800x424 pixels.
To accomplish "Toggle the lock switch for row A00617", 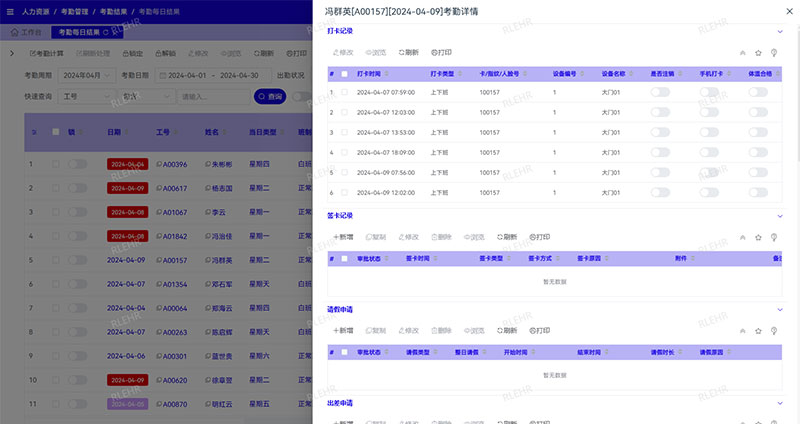I will [78, 188].
